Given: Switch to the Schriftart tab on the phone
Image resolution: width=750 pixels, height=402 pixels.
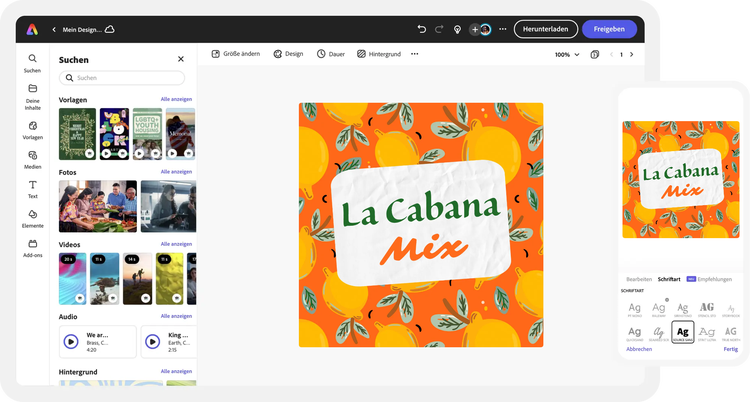Looking at the screenshot, I should pos(669,279).
